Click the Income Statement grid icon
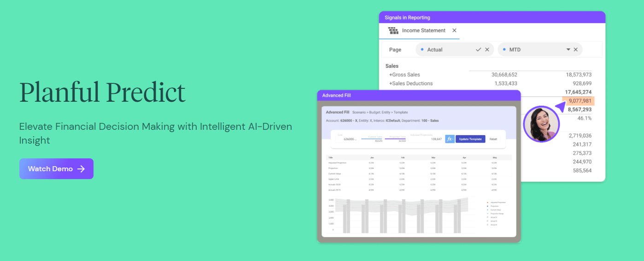Screen dimensions: 644x261 pos(393,31)
